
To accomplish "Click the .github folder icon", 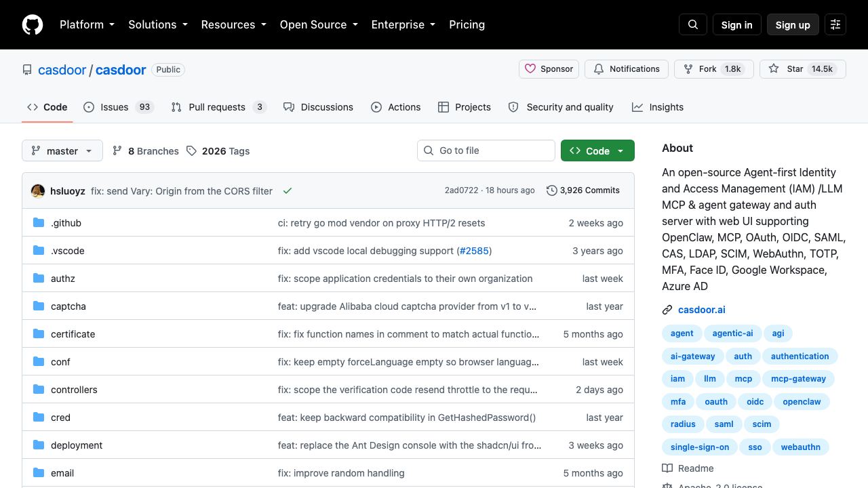I will click(39, 223).
